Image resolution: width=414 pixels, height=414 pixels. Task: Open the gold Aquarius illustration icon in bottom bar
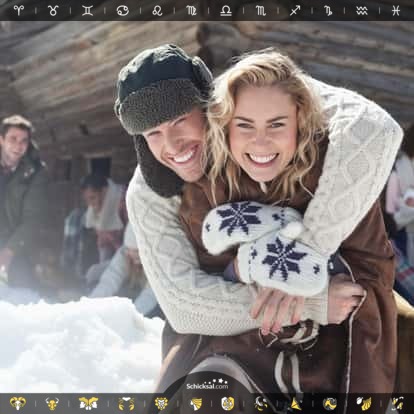(364, 403)
